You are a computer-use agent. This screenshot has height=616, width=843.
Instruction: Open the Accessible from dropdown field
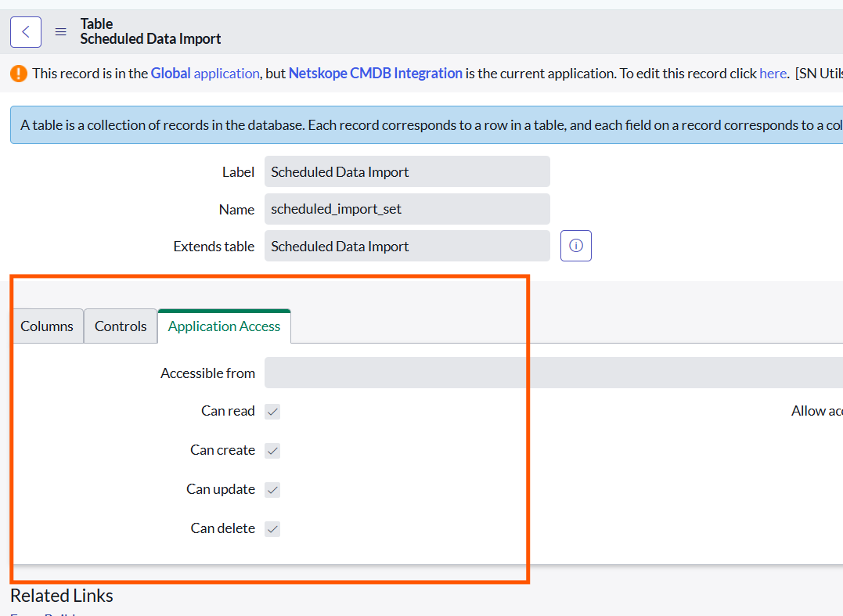[x=553, y=373]
